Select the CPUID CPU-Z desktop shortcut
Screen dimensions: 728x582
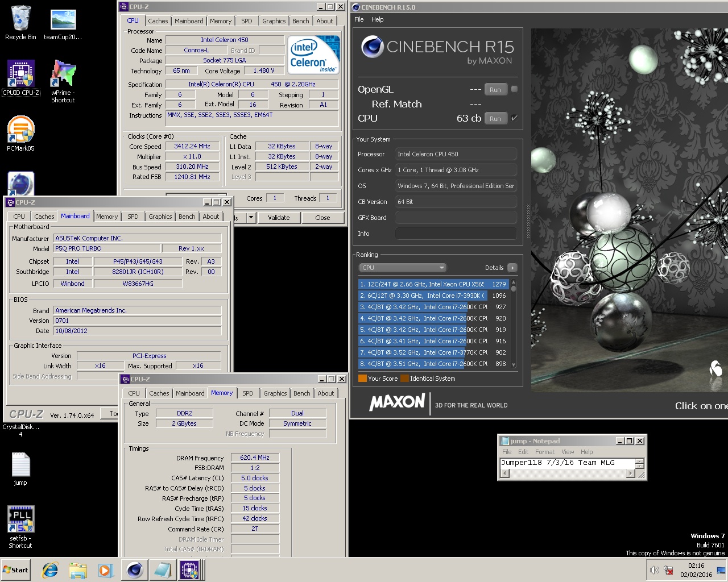[x=21, y=78]
